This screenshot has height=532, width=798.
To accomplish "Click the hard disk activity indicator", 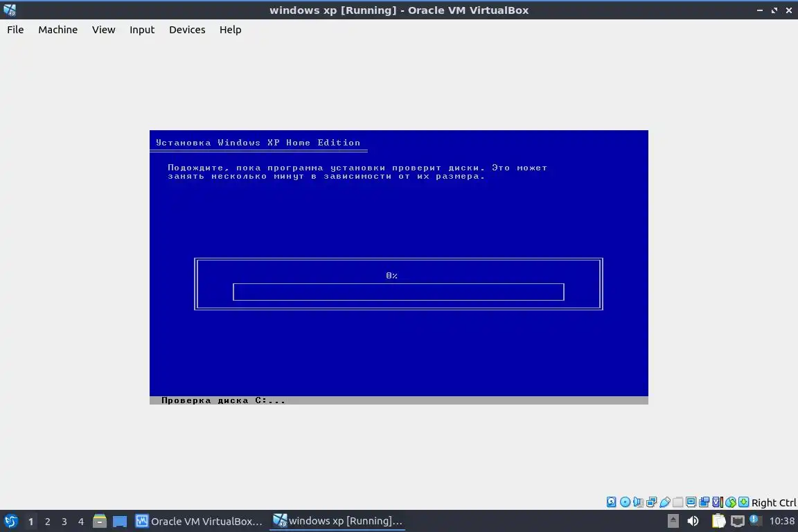I will click(x=611, y=502).
